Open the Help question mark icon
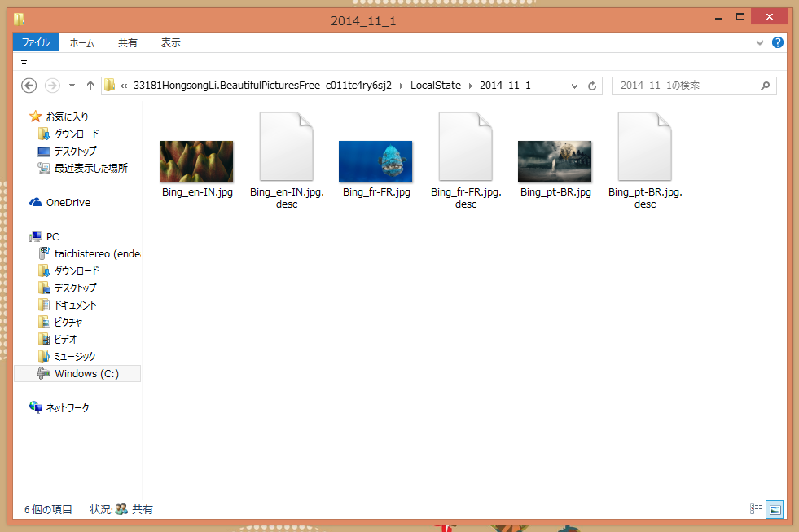The height and width of the screenshot is (532, 799). (x=778, y=42)
